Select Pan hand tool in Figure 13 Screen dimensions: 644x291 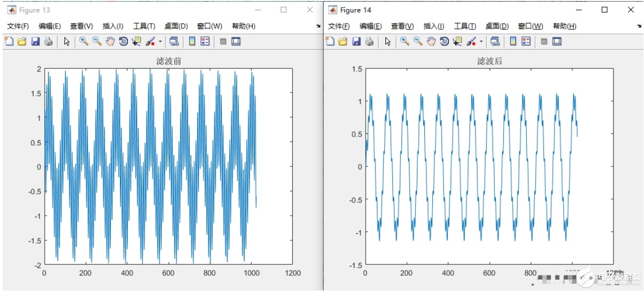(110, 41)
